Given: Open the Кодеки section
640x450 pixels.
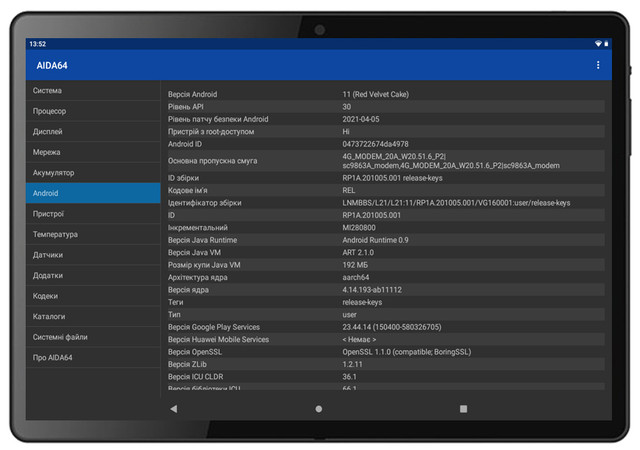Looking at the screenshot, I should coord(93,296).
